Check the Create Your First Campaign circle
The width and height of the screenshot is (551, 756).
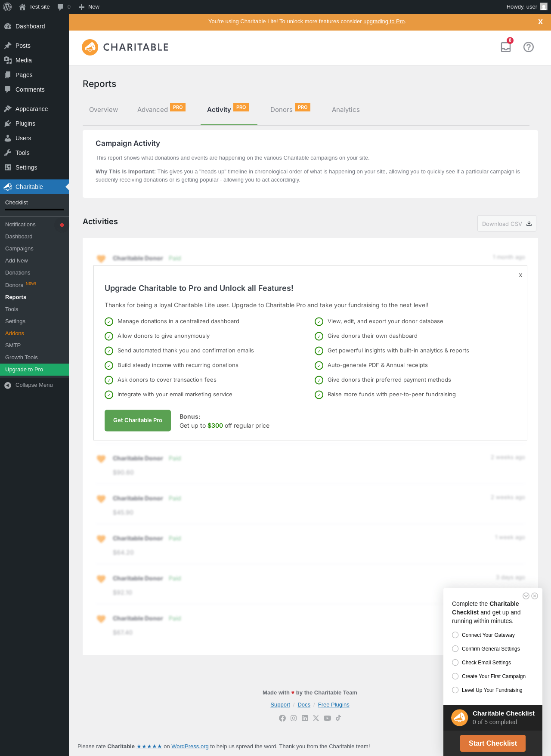[455, 676]
